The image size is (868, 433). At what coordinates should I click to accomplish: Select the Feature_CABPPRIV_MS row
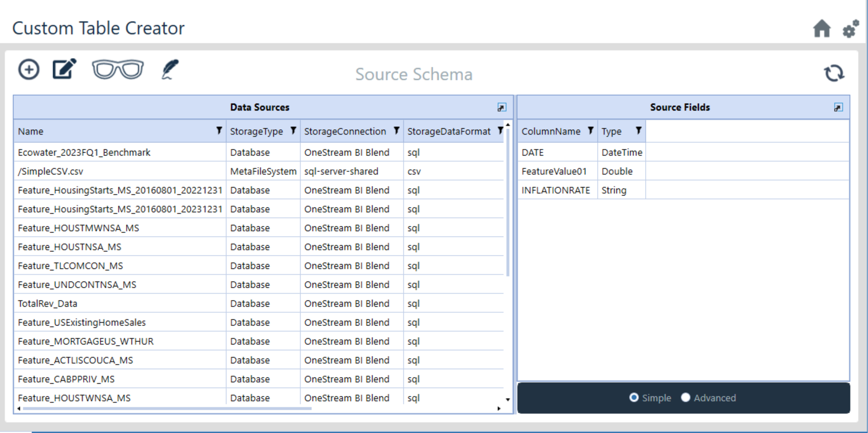pos(259,379)
